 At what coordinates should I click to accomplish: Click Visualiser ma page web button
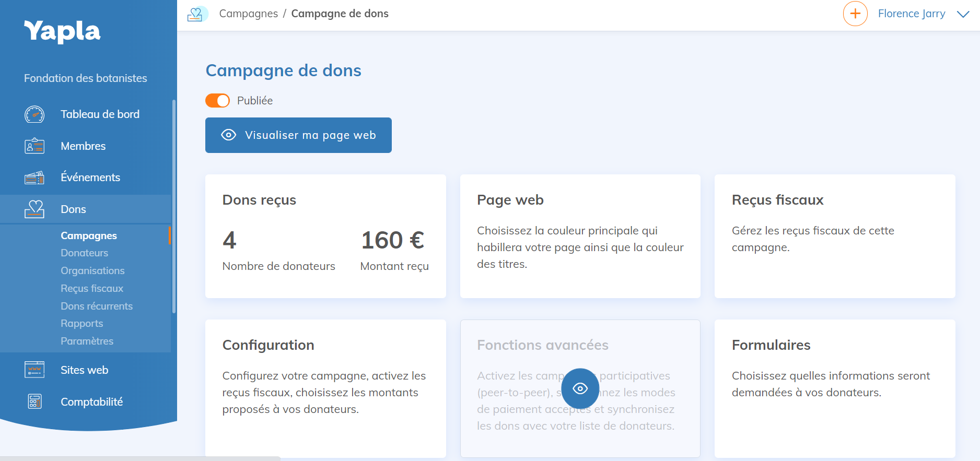click(x=298, y=135)
